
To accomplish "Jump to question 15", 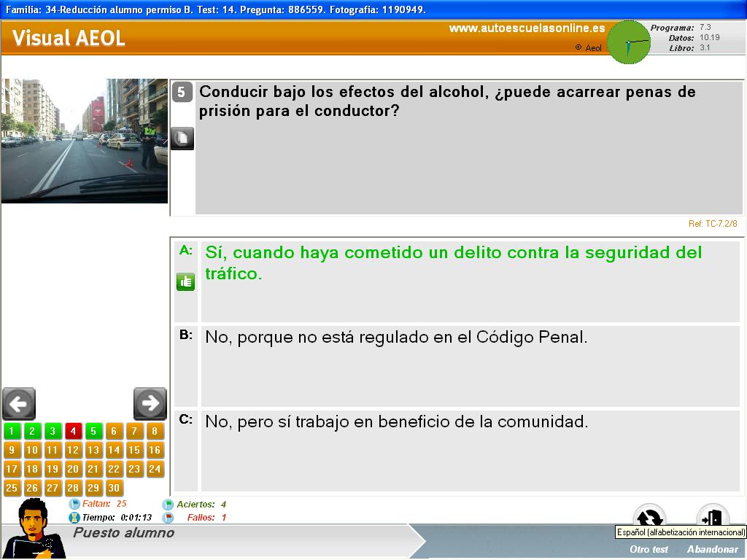I will click(x=134, y=450).
